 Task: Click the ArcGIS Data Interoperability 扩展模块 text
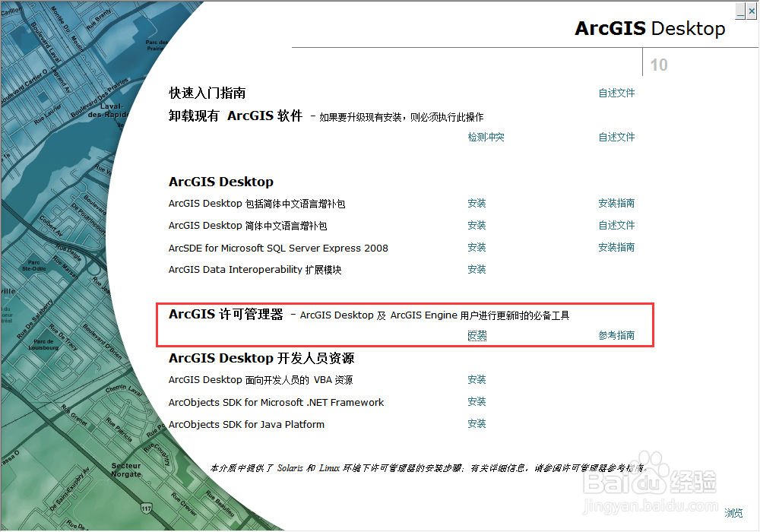point(255,270)
